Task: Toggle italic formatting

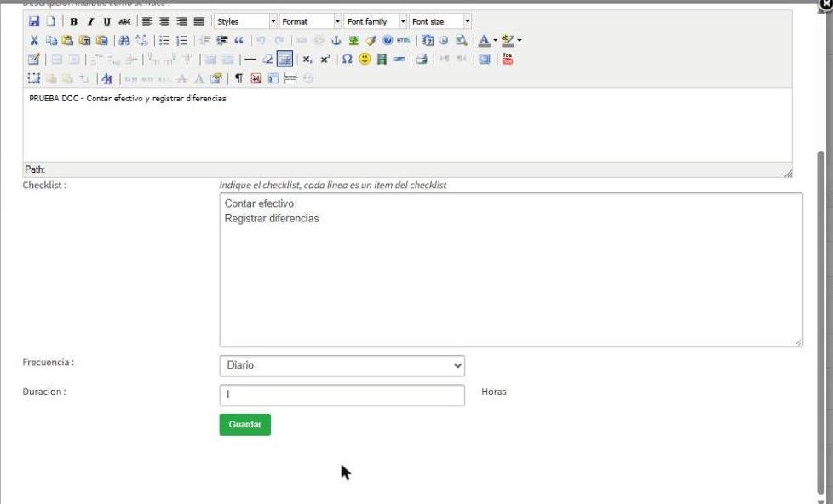Action: (90, 22)
